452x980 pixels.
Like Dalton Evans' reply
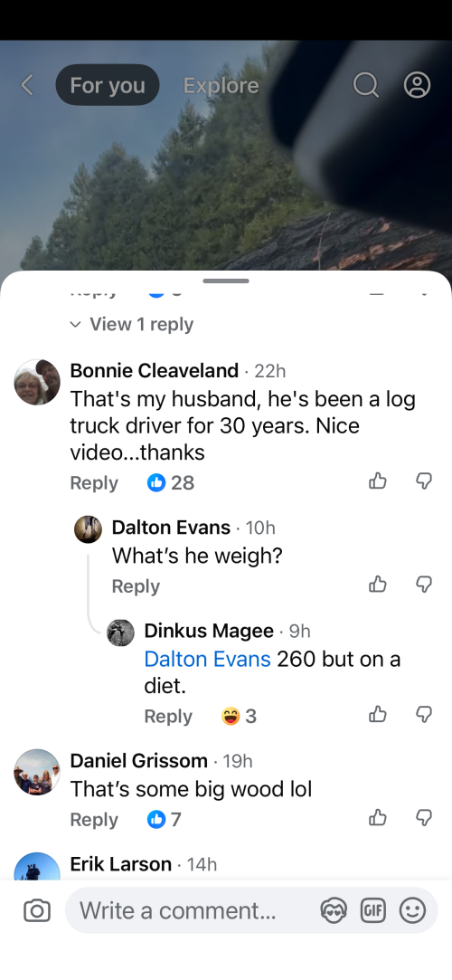coord(378,585)
